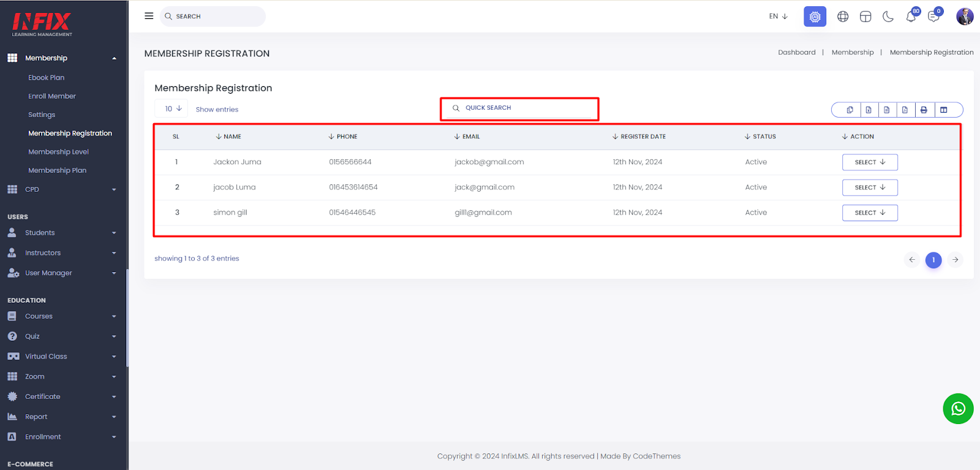980x470 pixels.
Task: Open SELECT dropdown for jacob Luma
Action: coord(870,188)
